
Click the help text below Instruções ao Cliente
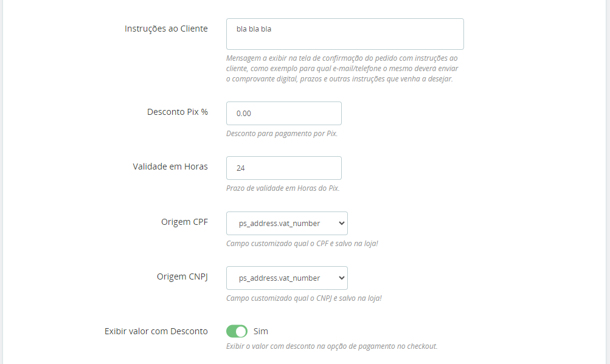tap(342, 69)
